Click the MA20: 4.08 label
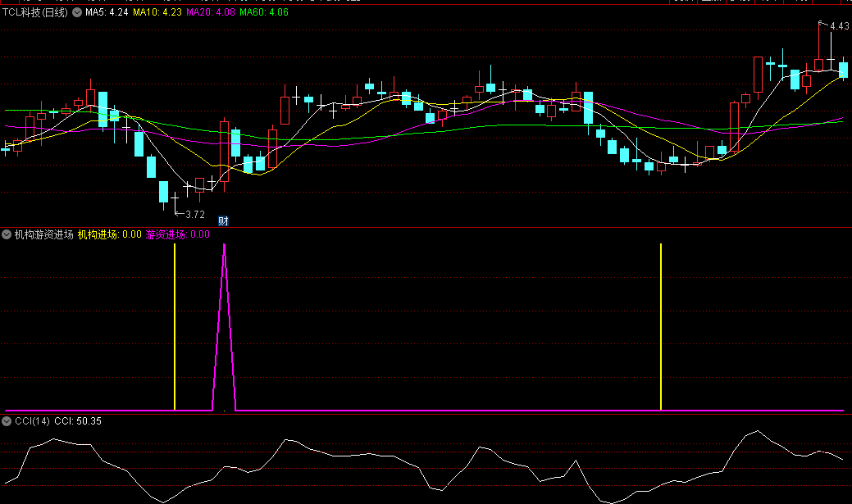The width and height of the screenshot is (852, 504). coord(210,12)
